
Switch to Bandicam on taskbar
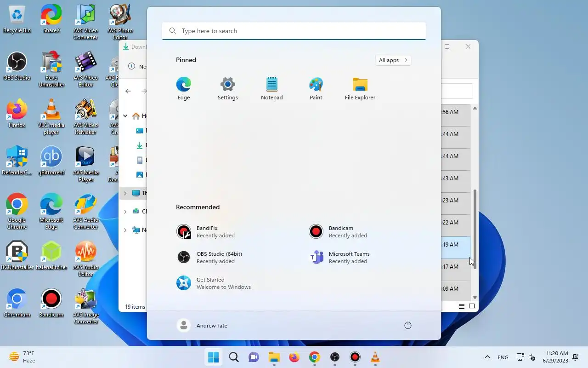(x=355, y=357)
